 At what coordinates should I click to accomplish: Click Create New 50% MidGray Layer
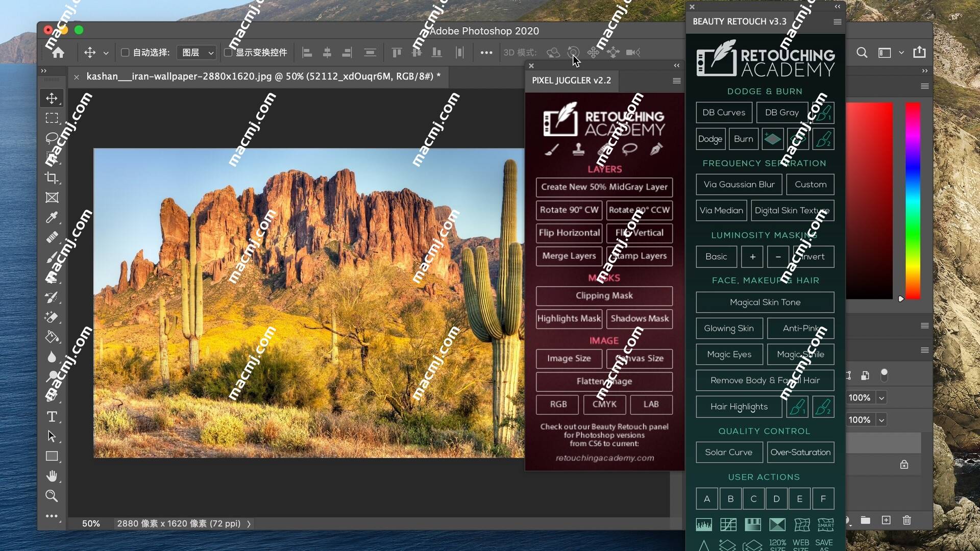[x=604, y=187]
